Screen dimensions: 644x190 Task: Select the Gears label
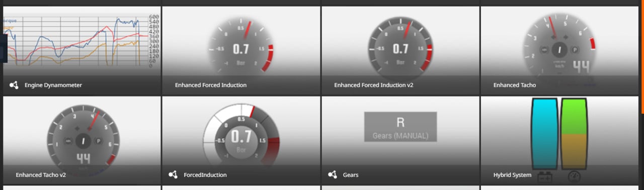point(351,175)
